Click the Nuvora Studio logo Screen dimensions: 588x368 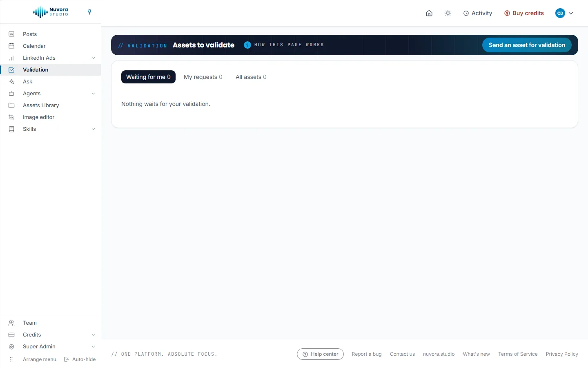pyautogui.click(x=51, y=12)
